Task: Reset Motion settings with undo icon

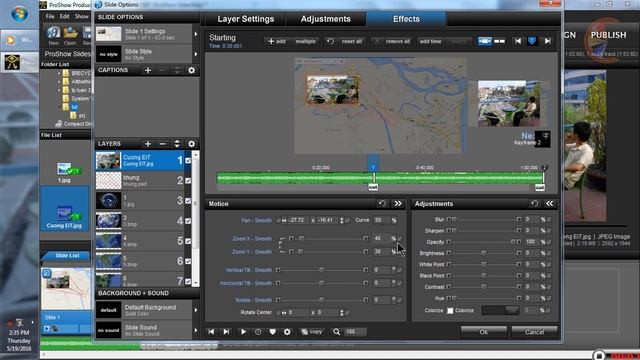Action: pos(382,204)
